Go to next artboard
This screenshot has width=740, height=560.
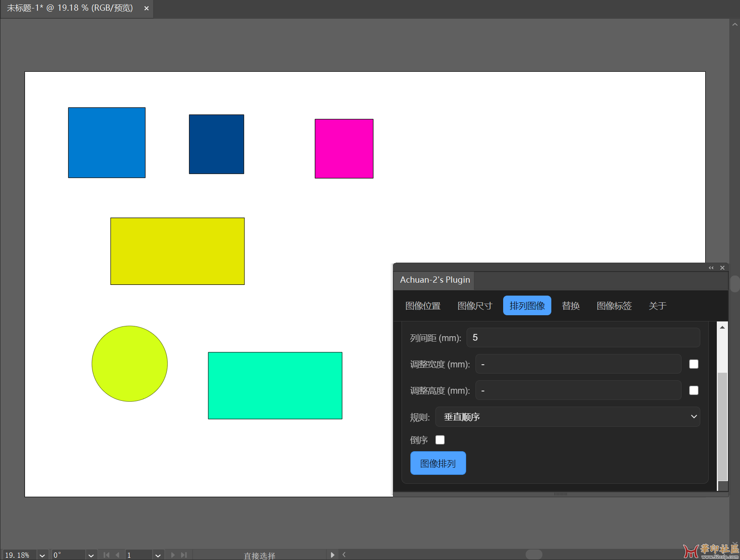pyautogui.click(x=173, y=555)
